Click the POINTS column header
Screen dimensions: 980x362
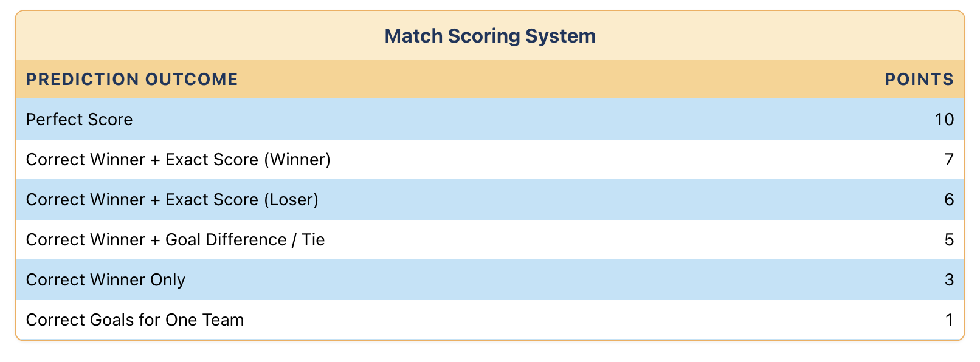[x=919, y=80]
